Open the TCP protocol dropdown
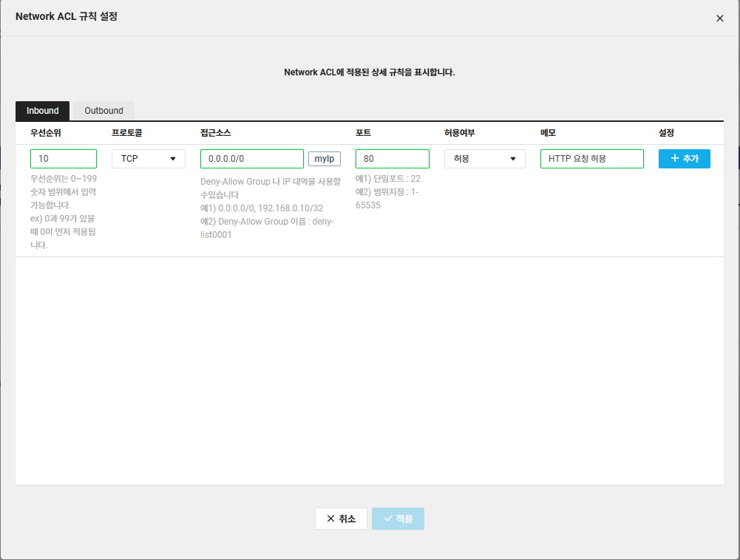The image size is (740, 560). click(148, 159)
